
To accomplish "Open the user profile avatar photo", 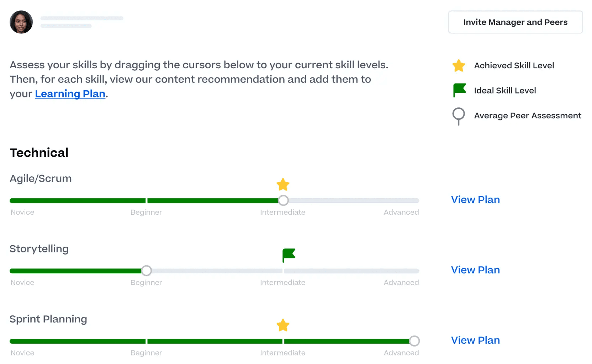I will tap(21, 22).
